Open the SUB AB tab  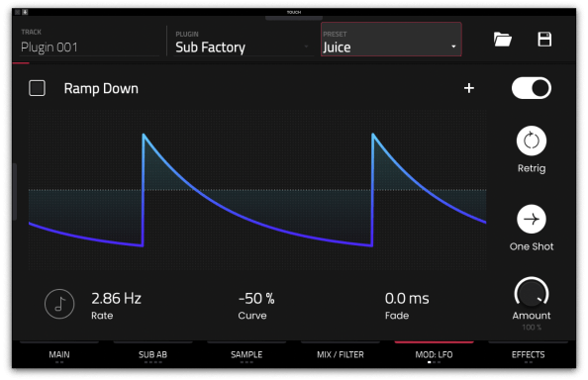153,354
